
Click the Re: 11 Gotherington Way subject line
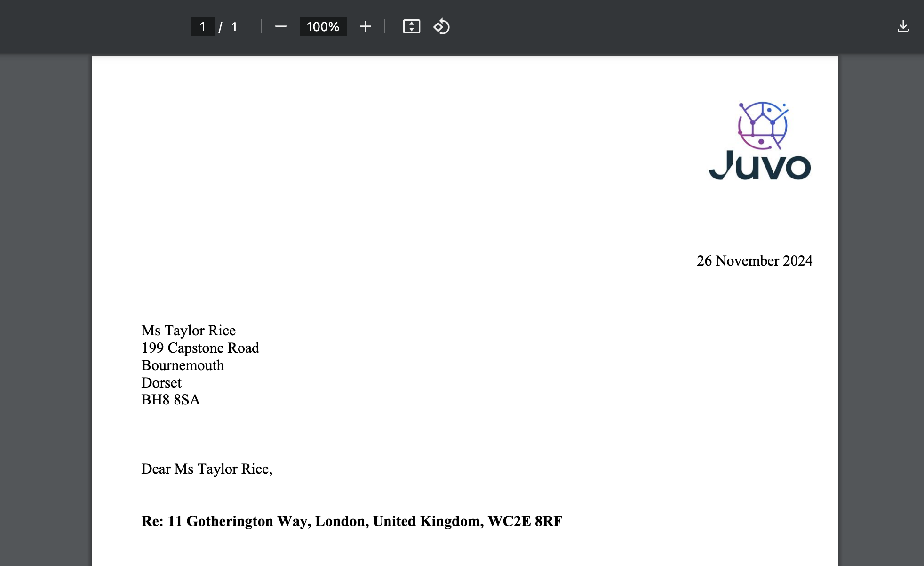[x=352, y=521]
